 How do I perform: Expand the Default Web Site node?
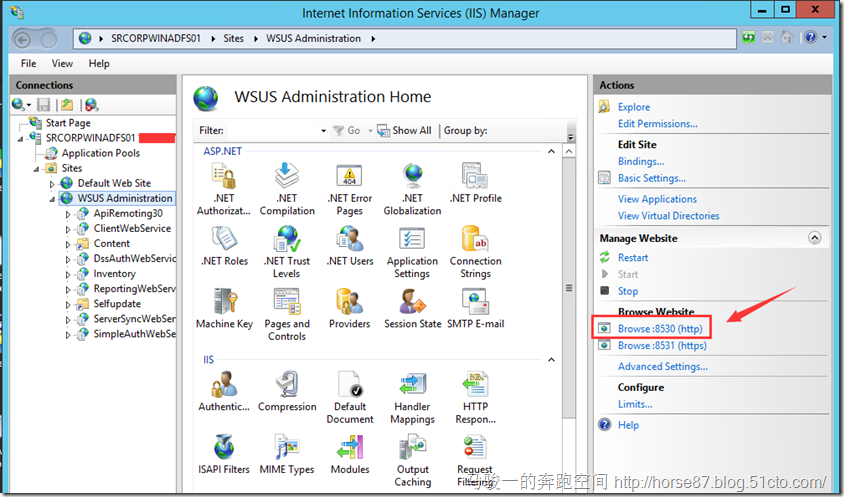pos(52,184)
